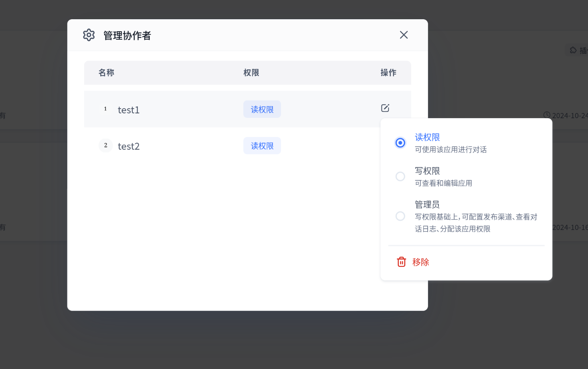Click the red trash icon beside 移除
The image size is (588, 369).
(x=401, y=262)
